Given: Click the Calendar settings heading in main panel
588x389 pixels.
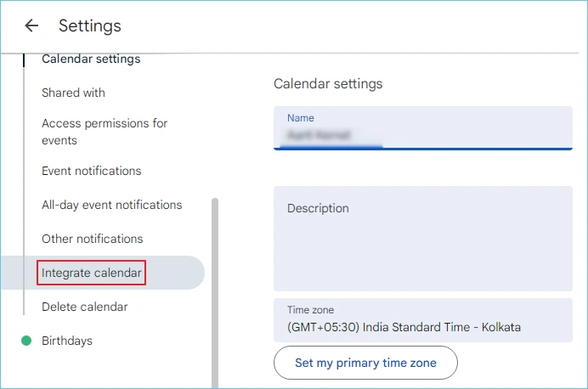Looking at the screenshot, I should 328,84.
